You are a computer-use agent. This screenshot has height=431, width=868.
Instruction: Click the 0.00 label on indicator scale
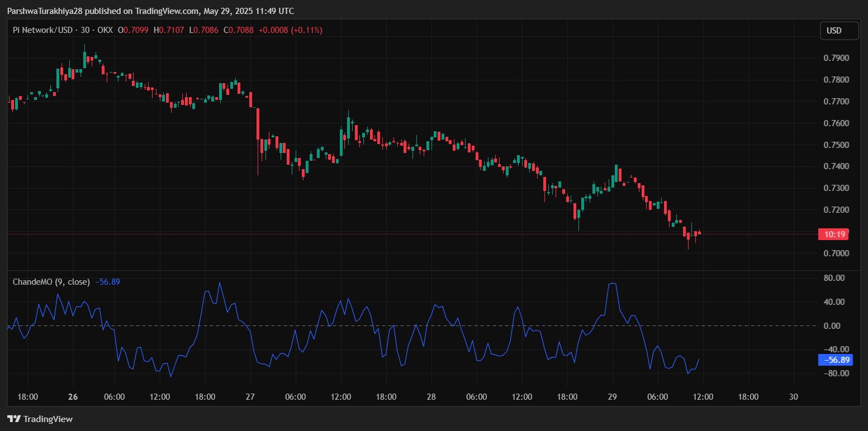(x=836, y=326)
